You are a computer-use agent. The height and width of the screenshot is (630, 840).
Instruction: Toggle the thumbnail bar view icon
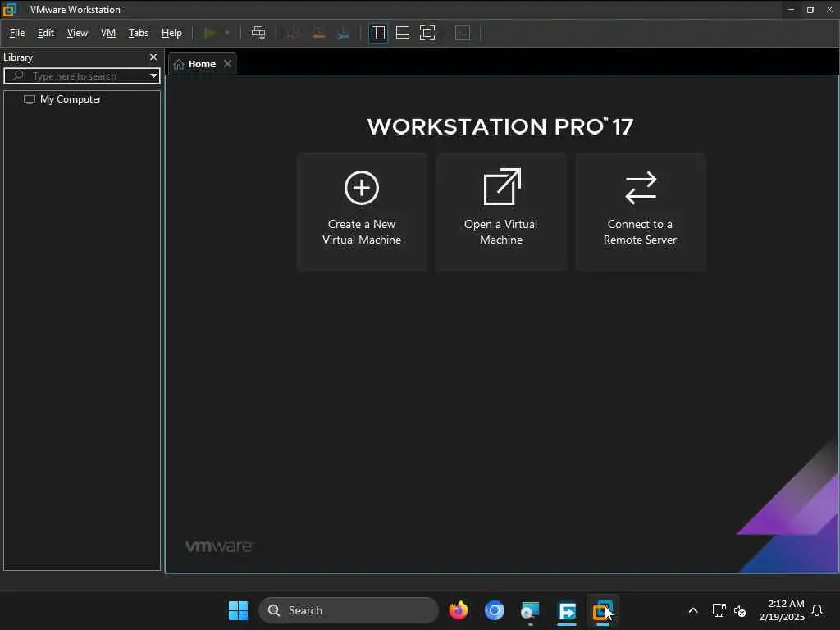click(x=402, y=33)
